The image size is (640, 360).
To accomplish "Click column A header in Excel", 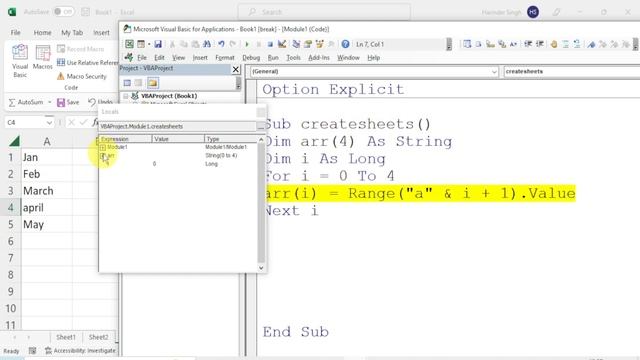I will tap(47, 141).
